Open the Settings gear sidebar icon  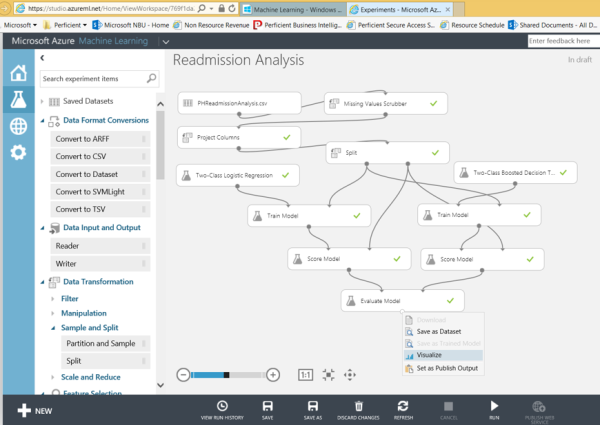click(x=18, y=153)
